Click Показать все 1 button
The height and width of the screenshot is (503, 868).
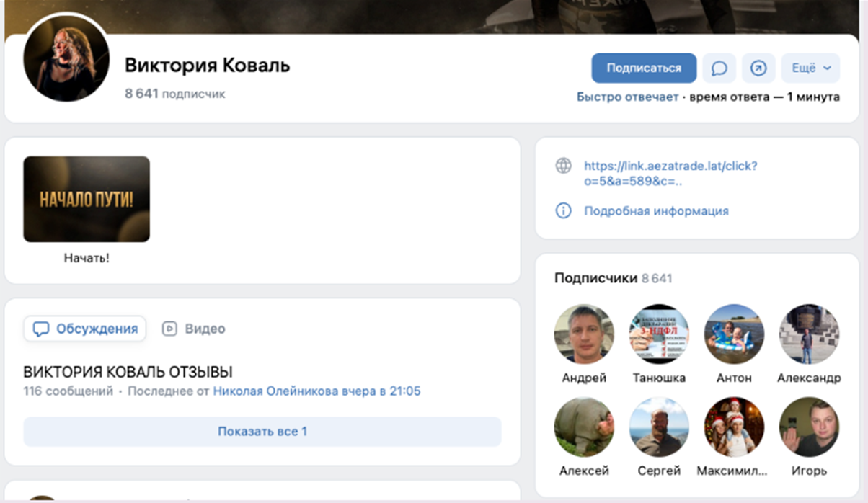(x=262, y=432)
